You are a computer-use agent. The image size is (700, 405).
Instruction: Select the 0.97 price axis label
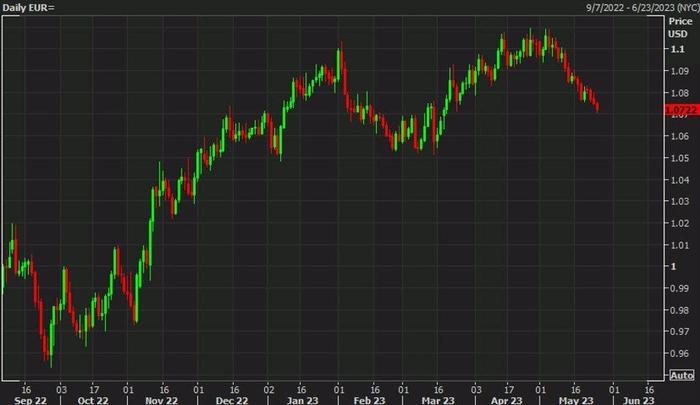point(679,332)
